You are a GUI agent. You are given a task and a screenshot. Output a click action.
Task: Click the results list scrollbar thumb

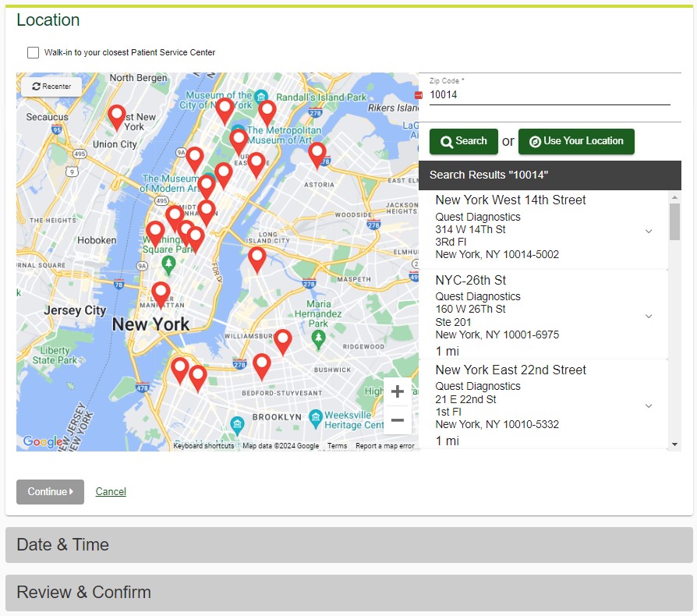pyautogui.click(x=674, y=221)
